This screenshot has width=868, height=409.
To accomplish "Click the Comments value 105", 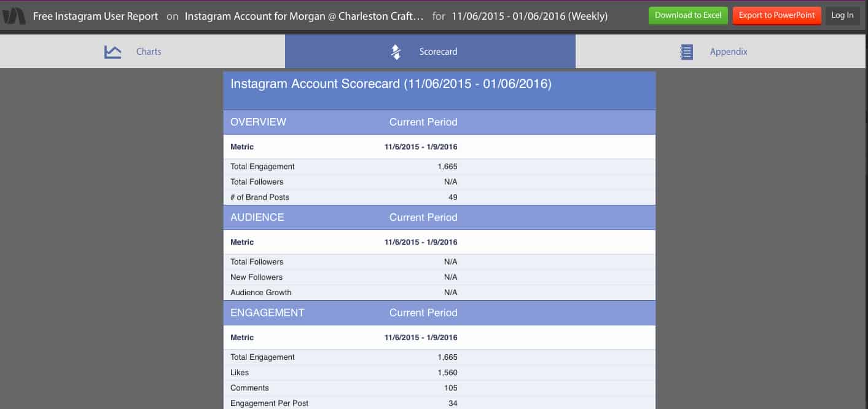I will click(451, 388).
